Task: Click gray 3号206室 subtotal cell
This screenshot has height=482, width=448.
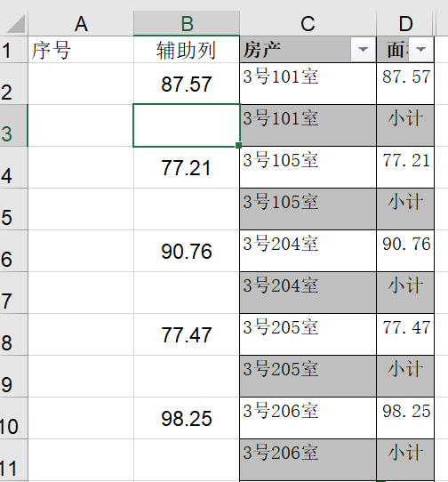Action: click(308, 460)
